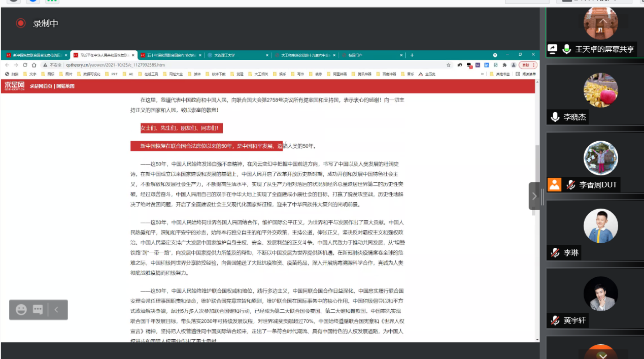Open the 网址大全 bookmark folder
The width and height of the screenshot is (644, 359).
172,74
